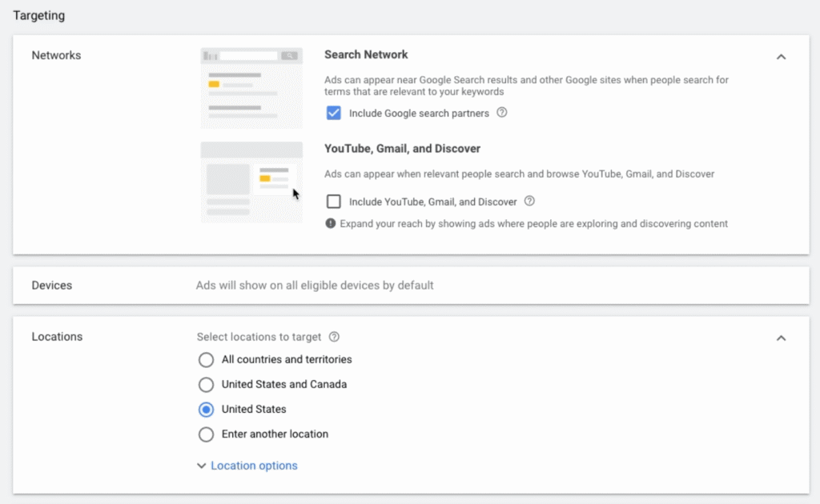Choose Enter another location
Viewport: 820px width, 504px height.
coord(206,434)
